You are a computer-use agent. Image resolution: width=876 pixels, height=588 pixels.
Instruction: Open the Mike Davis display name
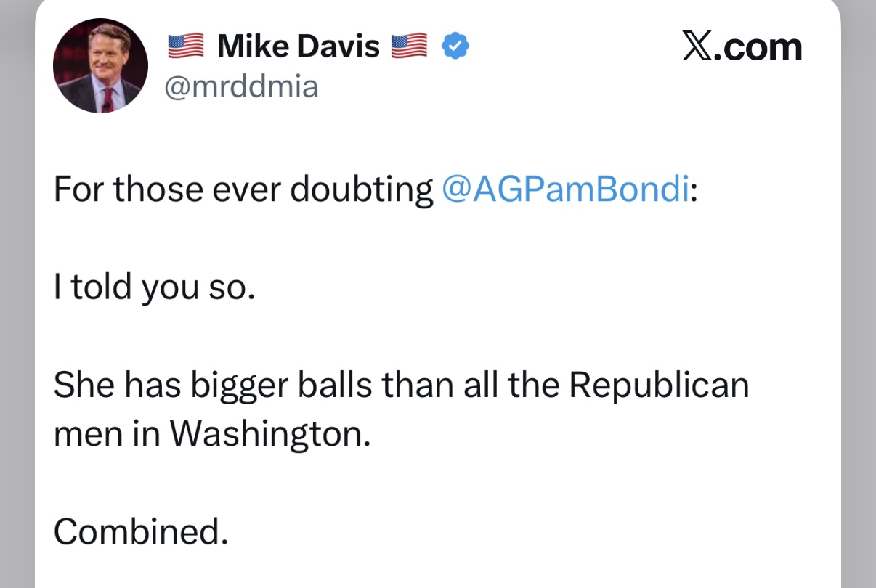[299, 47]
